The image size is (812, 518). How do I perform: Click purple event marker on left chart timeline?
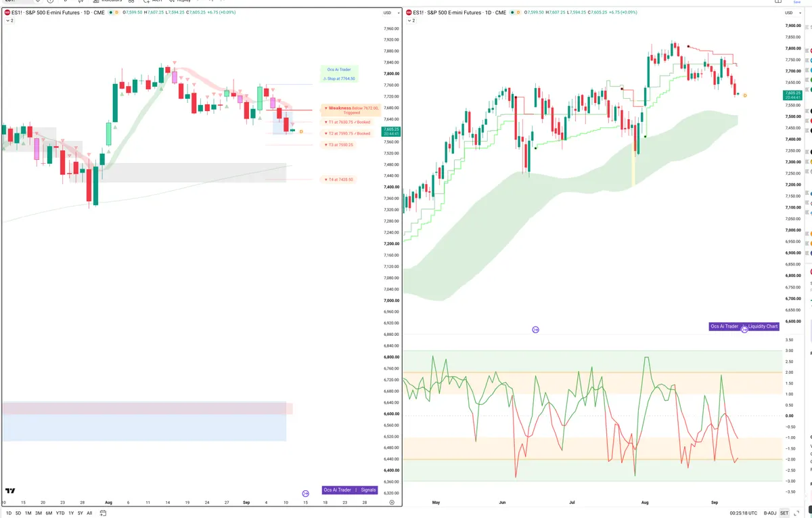(x=305, y=494)
